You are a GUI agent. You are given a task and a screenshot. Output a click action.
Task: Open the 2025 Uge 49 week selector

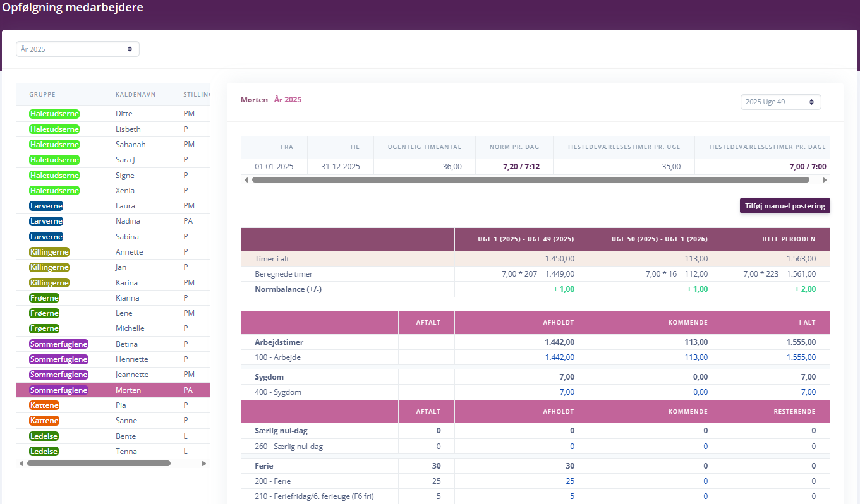[x=780, y=102]
